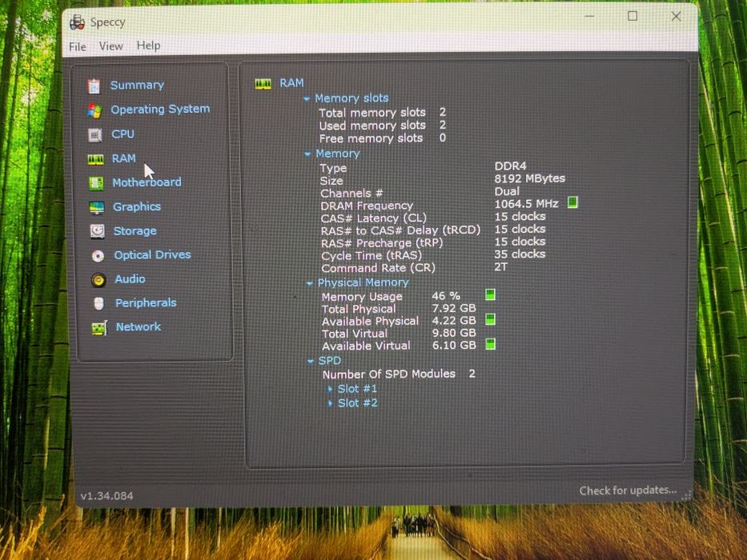Viewport: 747px width, 560px height.
Task: Click the CAS# Latency (CL) label
Action: [x=373, y=218]
